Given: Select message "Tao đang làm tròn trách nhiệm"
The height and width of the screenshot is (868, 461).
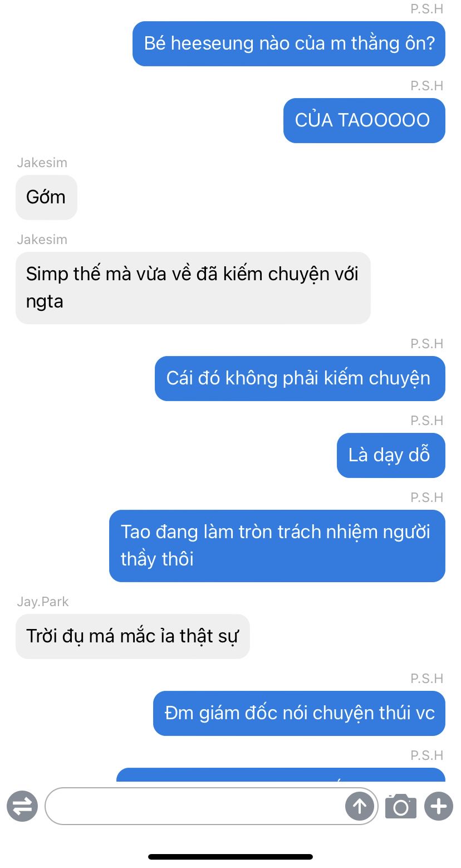Looking at the screenshot, I should point(277,546).
